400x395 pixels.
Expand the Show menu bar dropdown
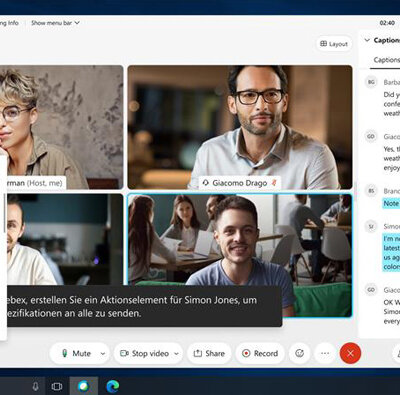(55, 23)
